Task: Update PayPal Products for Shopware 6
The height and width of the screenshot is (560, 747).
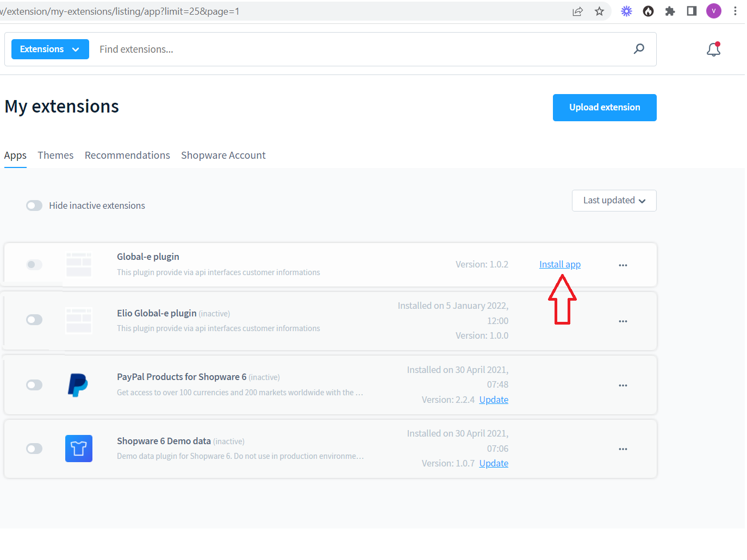Action: (x=493, y=399)
